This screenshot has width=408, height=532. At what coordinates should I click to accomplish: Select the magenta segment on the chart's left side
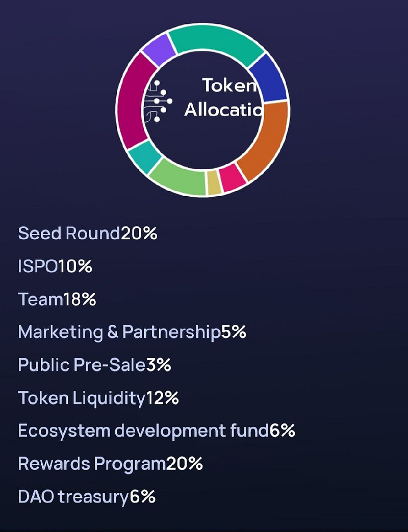(134, 101)
